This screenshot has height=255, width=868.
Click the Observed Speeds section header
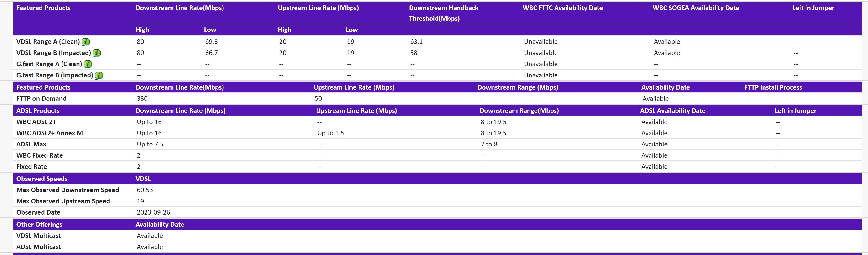pos(42,179)
